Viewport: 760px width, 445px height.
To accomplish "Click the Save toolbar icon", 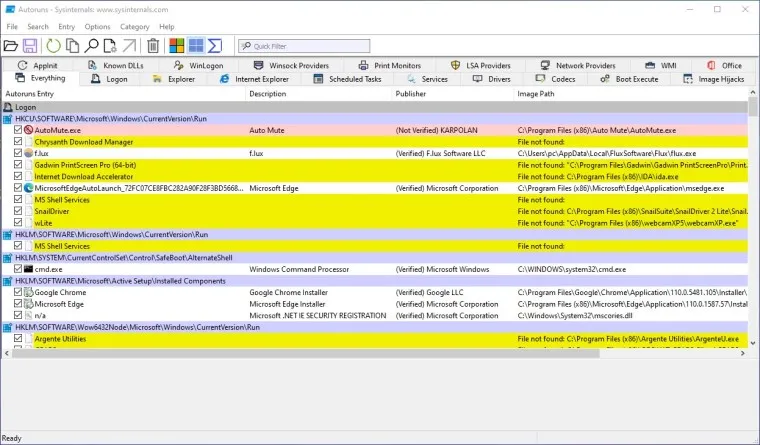I will (30, 46).
